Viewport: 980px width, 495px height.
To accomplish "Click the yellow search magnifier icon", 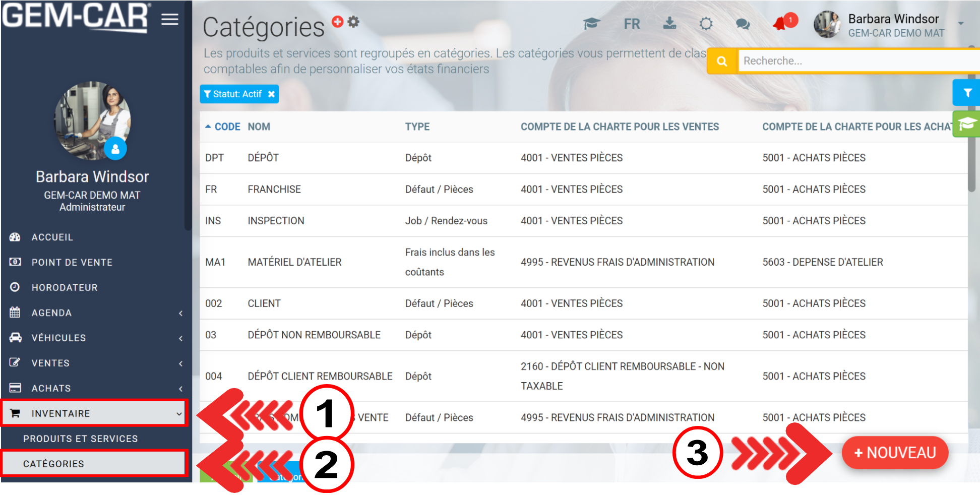I will [x=722, y=61].
